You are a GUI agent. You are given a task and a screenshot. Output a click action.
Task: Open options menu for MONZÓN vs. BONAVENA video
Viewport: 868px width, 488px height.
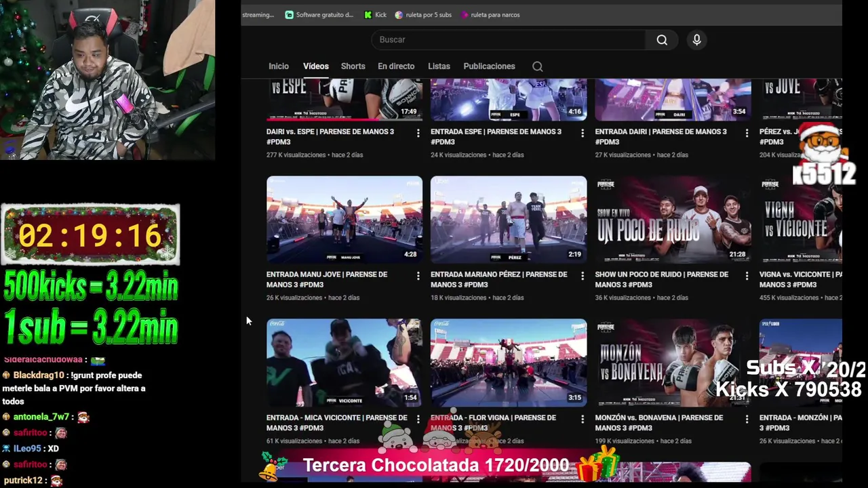(747, 420)
